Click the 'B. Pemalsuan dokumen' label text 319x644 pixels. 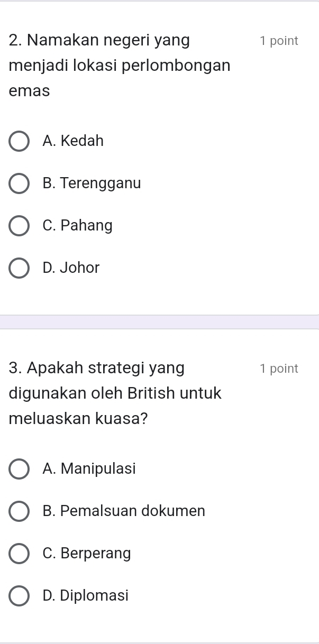click(x=124, y=511)
